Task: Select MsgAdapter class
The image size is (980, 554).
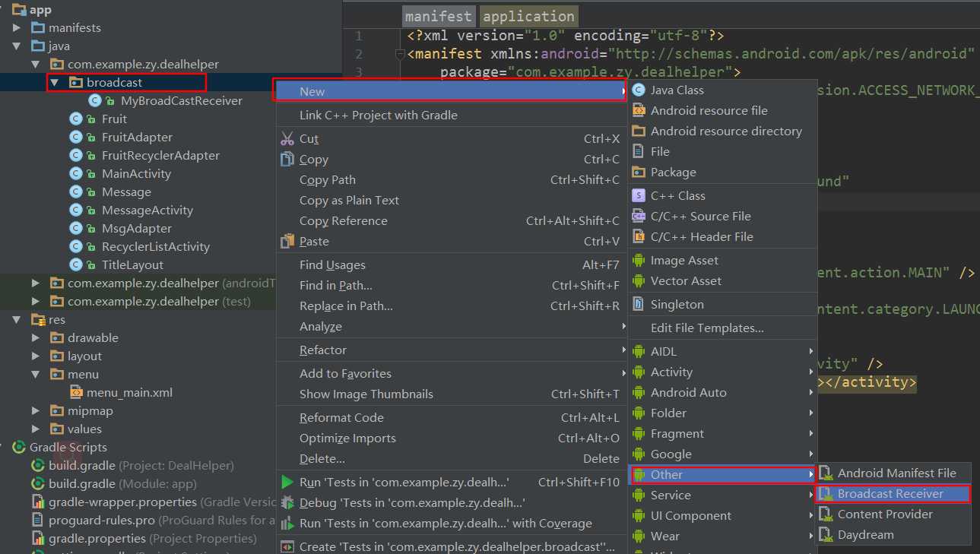Action: click(x=137, y=228)
